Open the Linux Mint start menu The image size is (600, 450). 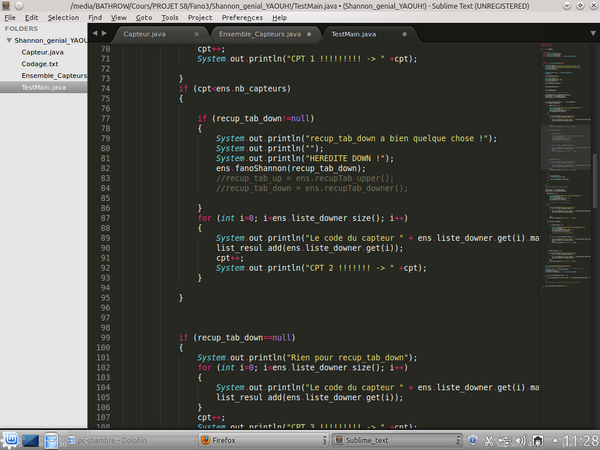[x=10, y=439]
